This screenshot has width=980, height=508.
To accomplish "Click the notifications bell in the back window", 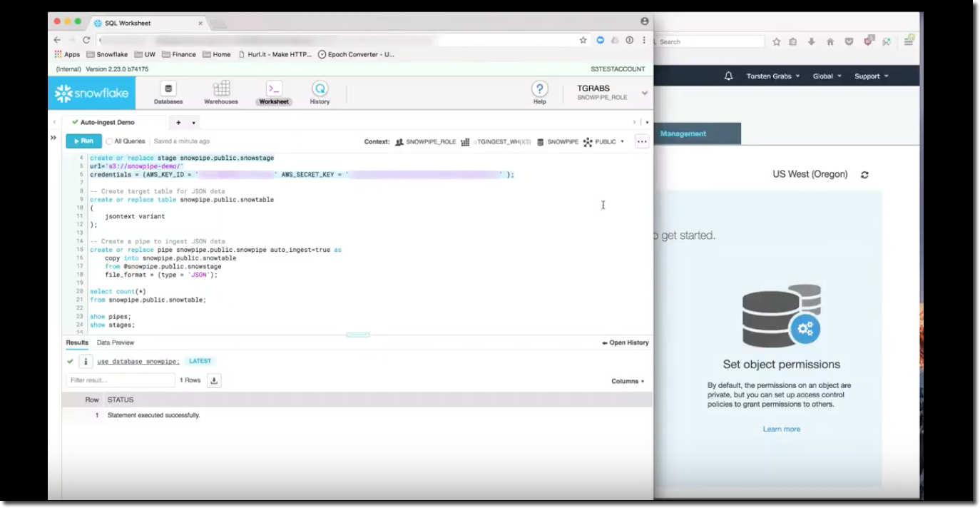I will [x=728, y=76].
